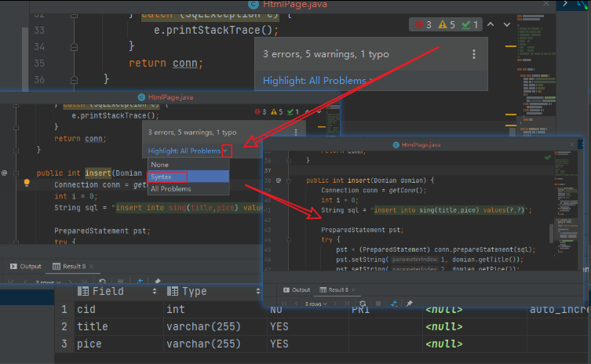This screenshot has width=591, height=364.
Task: Toggle fold at the 'try {' line in right editor
Action: (289, 239)
